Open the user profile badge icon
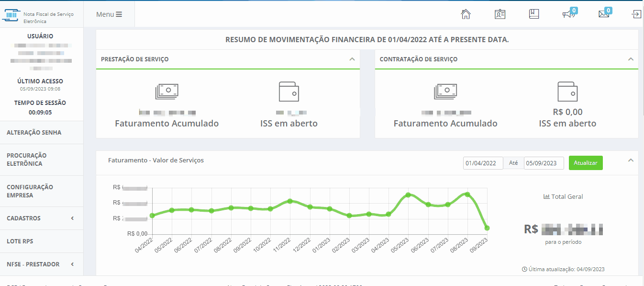This screenshot has width=644, height=286. (x=500, y=14)
